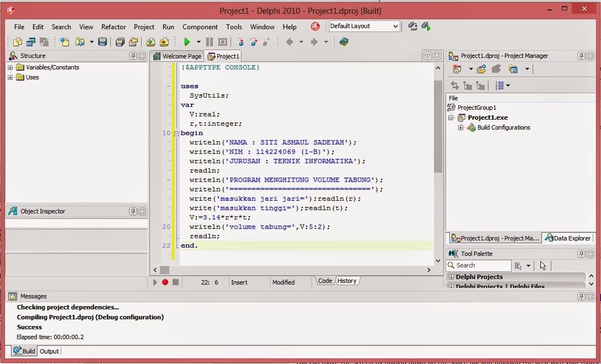Select the Build messages tab
Image resolution: width=601 pixels, height=364 pixels.
(x=24, y=351)
